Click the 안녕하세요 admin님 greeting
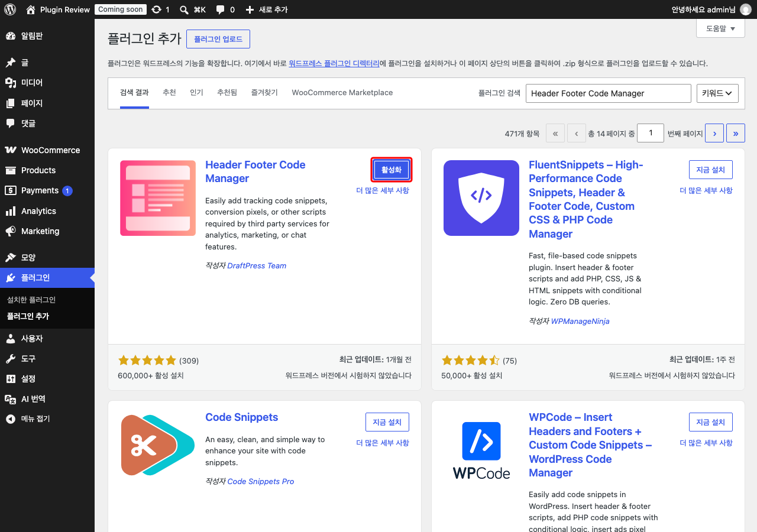757x532 pixels. click(x=703, y=9)
